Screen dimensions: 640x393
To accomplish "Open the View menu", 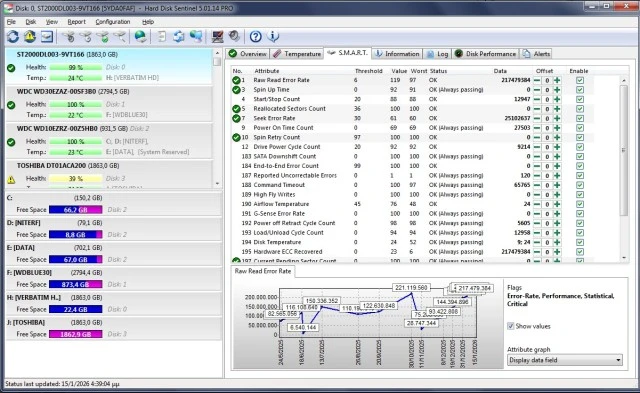I will 51,22.
